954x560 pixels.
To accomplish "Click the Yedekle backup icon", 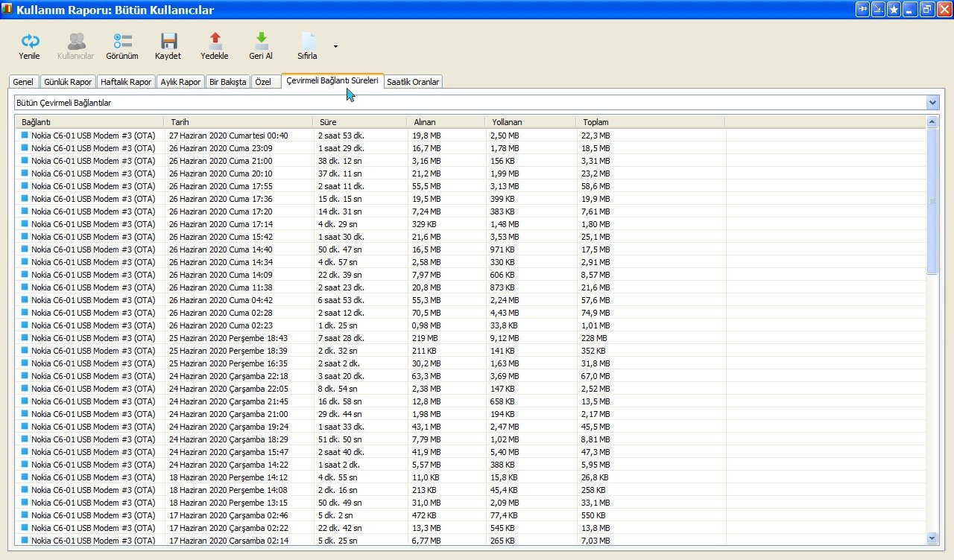I will pos(215,41).
